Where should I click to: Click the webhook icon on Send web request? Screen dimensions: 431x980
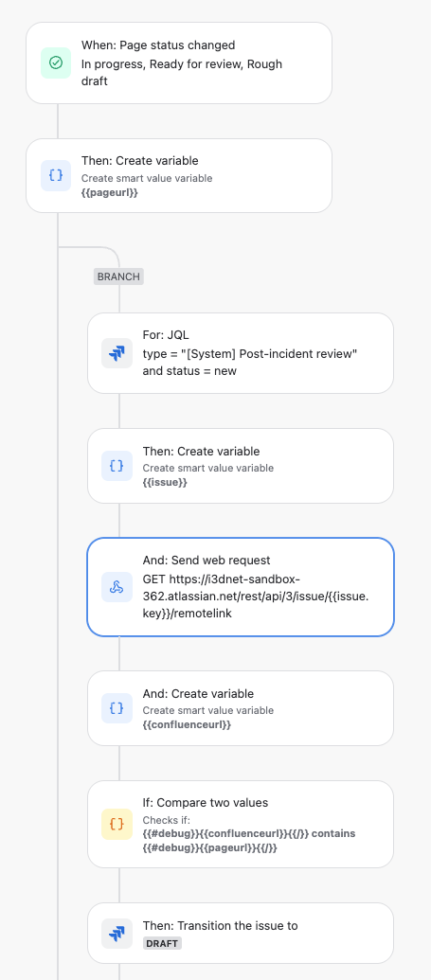(x=117, y=587)
